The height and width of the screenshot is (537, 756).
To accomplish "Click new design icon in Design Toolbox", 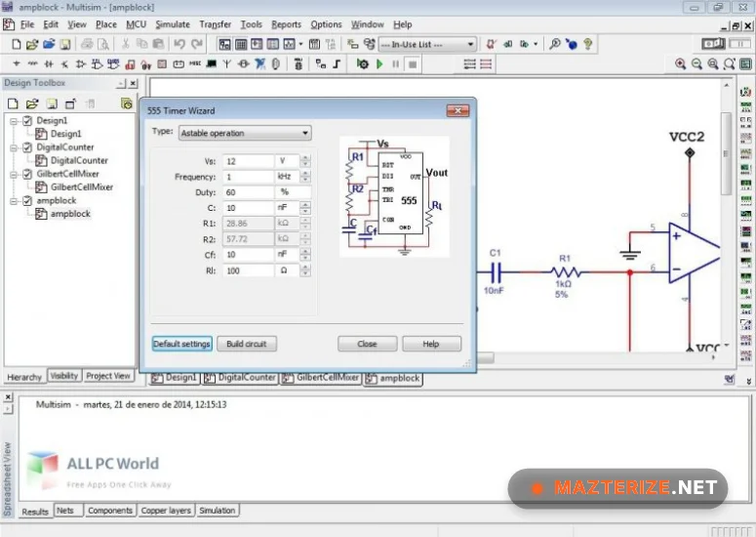I will [x=13, y=103].
